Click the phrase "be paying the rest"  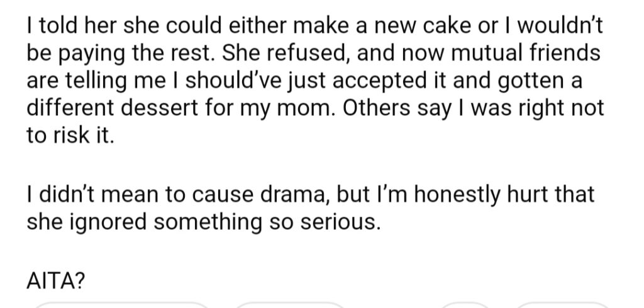click(119, 53)
